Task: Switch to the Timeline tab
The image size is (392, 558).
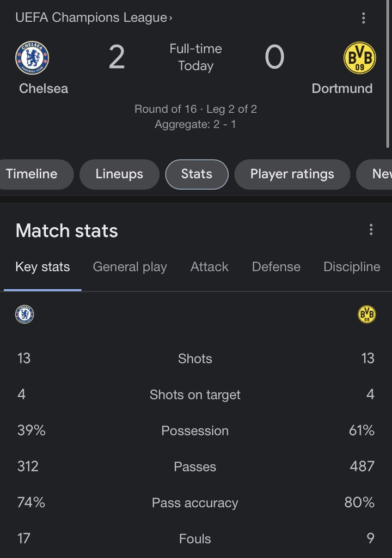Action: [x=32, y=174]
